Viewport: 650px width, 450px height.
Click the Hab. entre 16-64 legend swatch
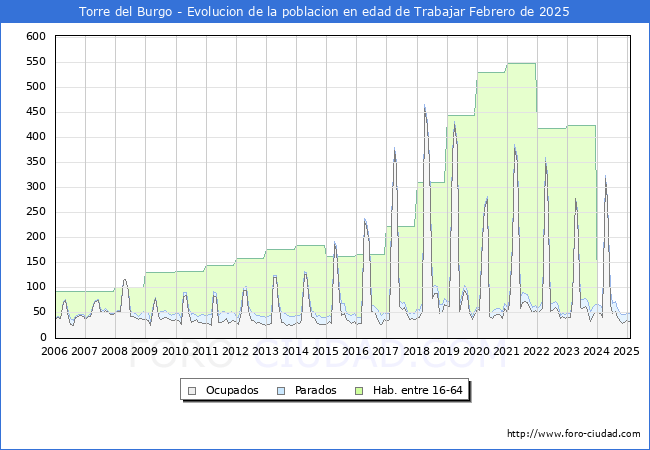coord(359,391)
